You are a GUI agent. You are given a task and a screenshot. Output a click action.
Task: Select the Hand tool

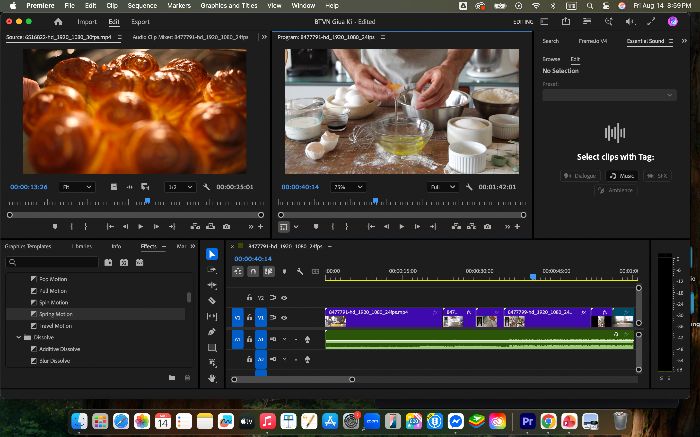[212, 379]
